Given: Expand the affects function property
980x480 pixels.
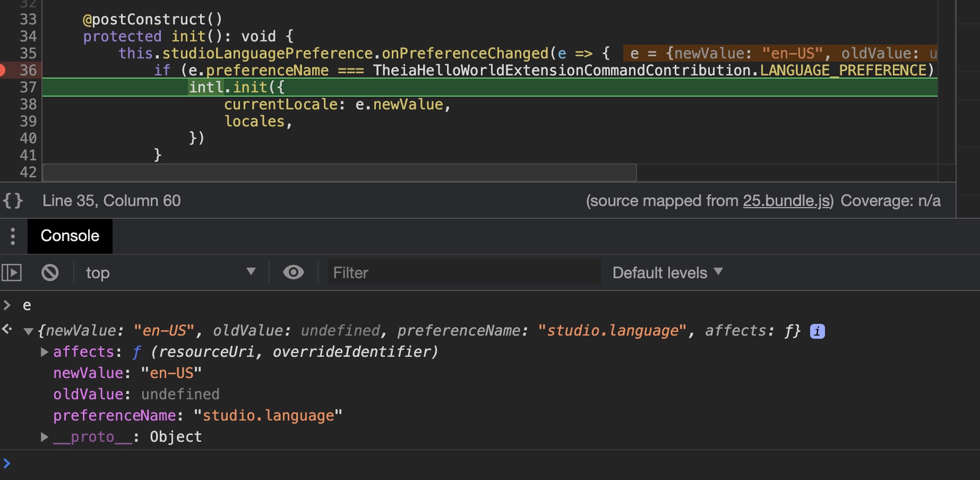Looking at the screenshot, I should point(45,352).
